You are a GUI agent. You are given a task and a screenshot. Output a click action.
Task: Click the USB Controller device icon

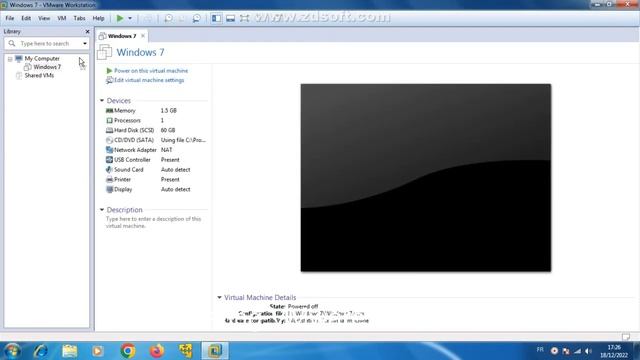coord(109,160)
